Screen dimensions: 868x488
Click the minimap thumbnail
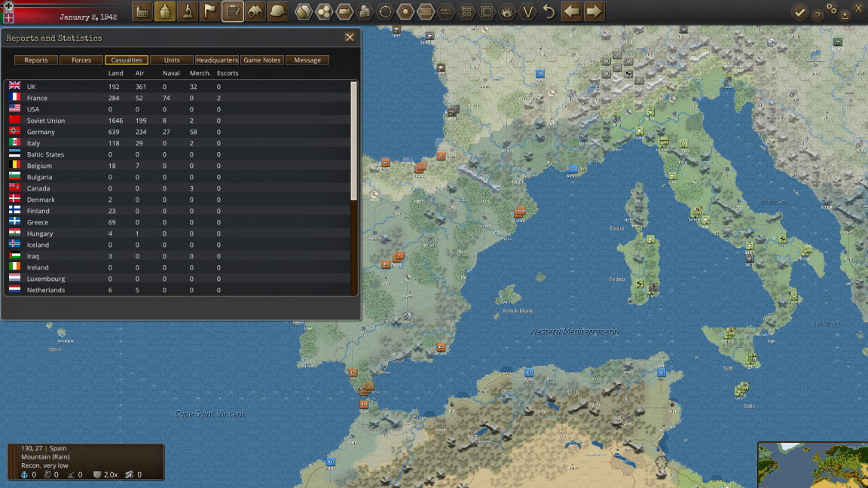coord(813,465)
